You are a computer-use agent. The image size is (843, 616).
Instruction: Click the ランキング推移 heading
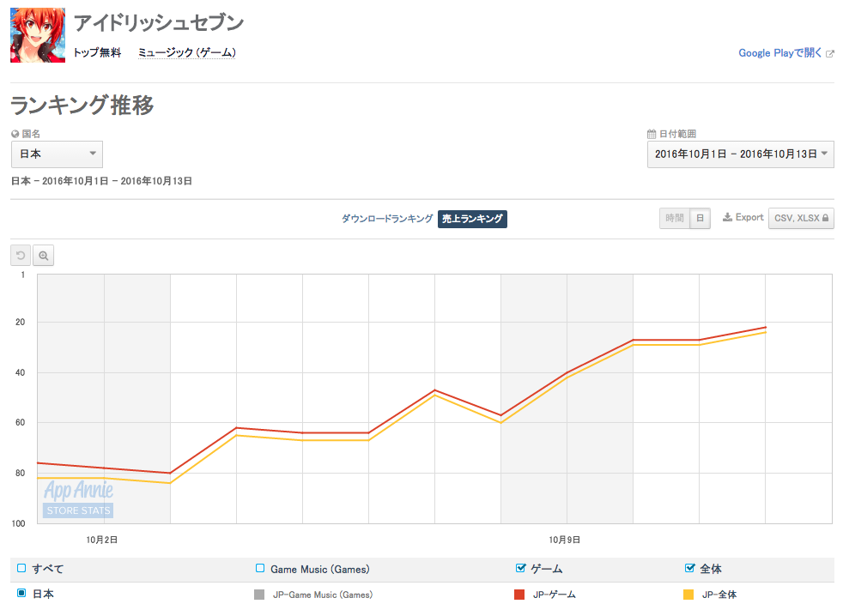[x=82, y=105]
